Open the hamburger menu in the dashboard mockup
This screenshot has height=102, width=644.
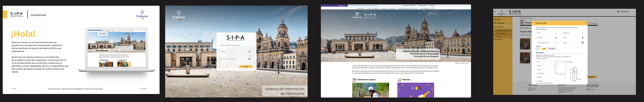(495, 12)
